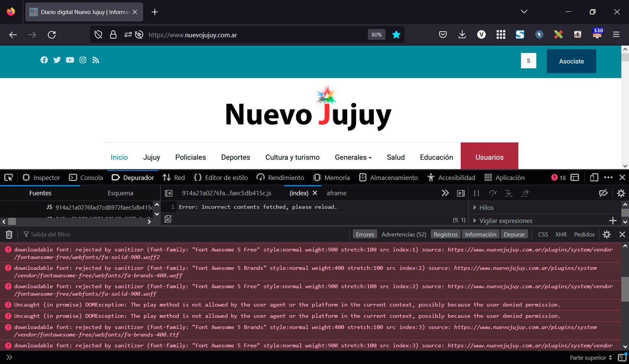Toggle the Registros console filter
The width and height of the screenshot is (629, 364).
coord(446,234)
